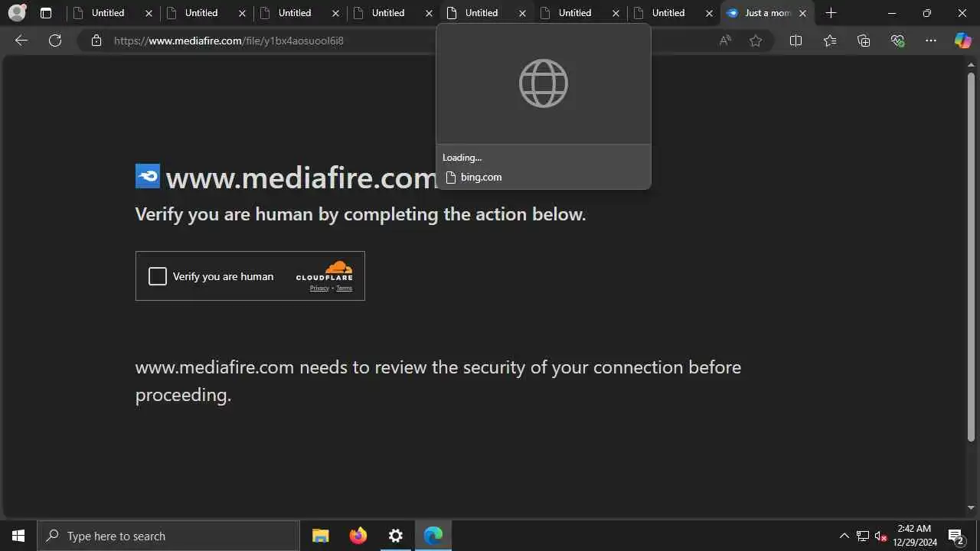Go back with the back arrow
The height and width of the screenshot is (551, 980).
pyautogui.click(x=21, y=41)
